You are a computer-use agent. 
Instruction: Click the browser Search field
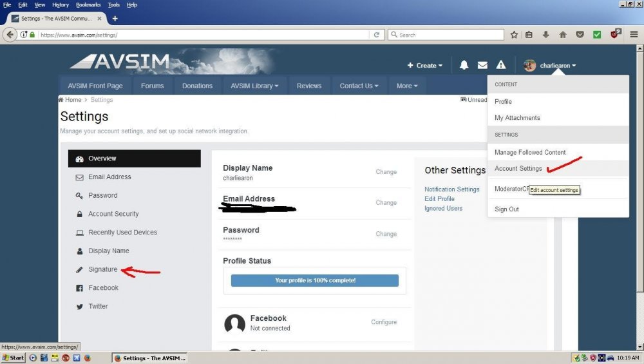(446, 35)
